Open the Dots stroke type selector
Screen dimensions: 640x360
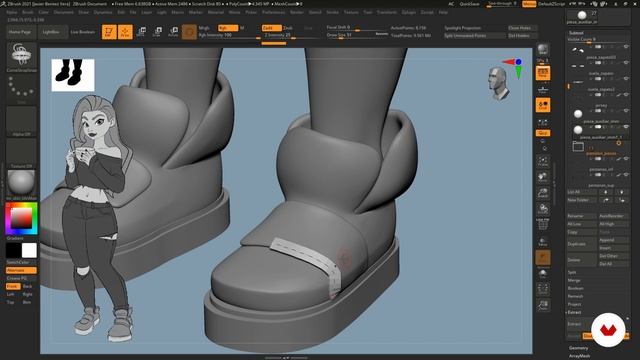click(x=22, y=89)
